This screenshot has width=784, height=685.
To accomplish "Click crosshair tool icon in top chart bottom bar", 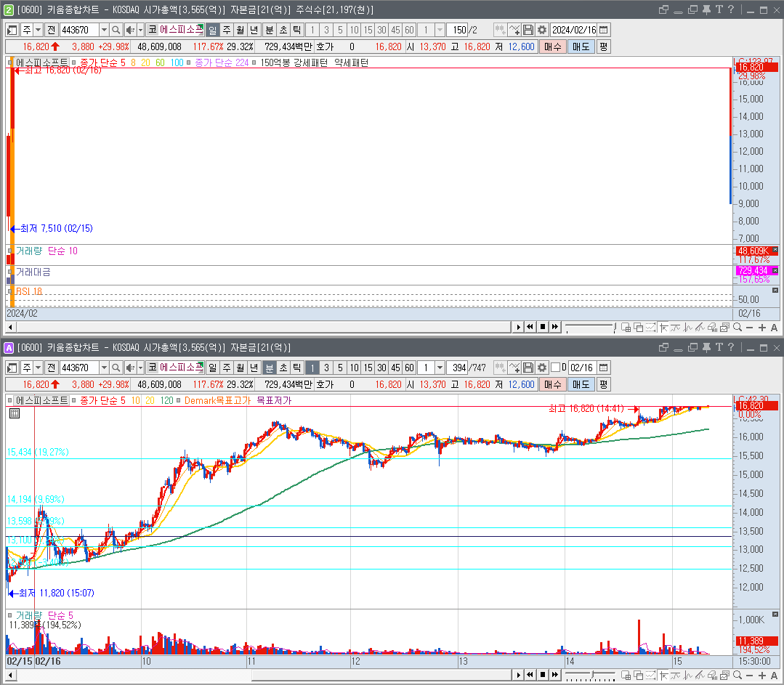I will point(663,328).
